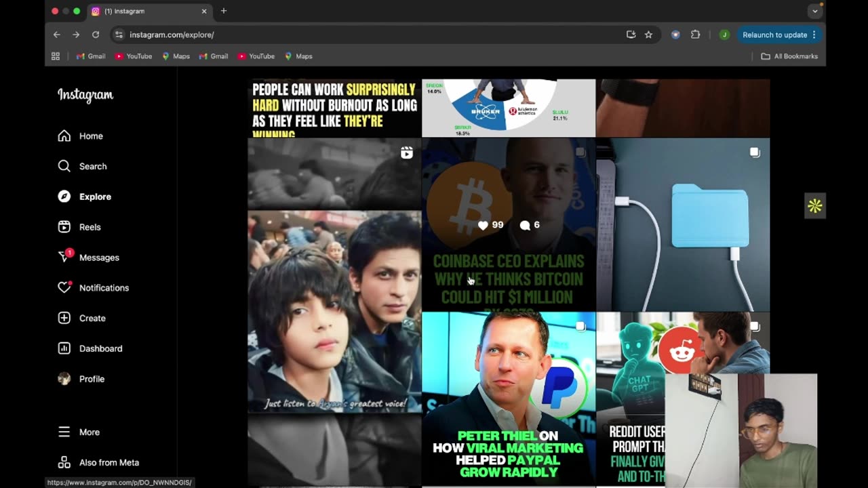
Task: Open the Chrome apps grid icon
Action: (x=56, y=56)
